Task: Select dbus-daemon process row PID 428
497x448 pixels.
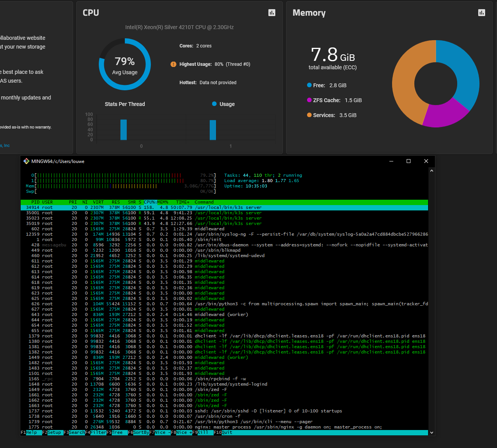Action: (x=224, y=245)
